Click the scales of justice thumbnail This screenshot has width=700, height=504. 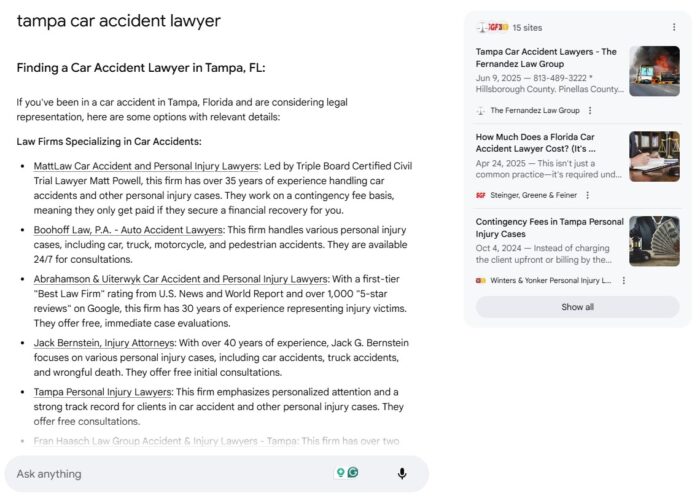(x=654, y=156)
